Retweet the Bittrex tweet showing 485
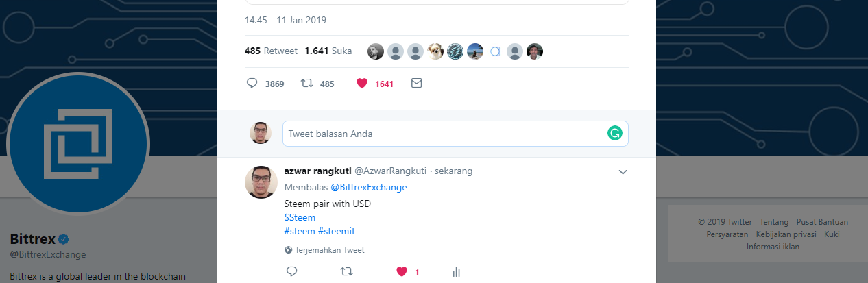Image resolution: width=868 pixels, height=283 pixels. pyautogui.click(x=307, y=84)
